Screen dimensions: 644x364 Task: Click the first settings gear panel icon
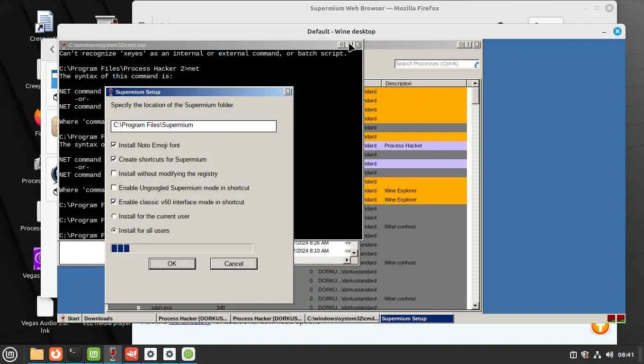pos(151,354)
